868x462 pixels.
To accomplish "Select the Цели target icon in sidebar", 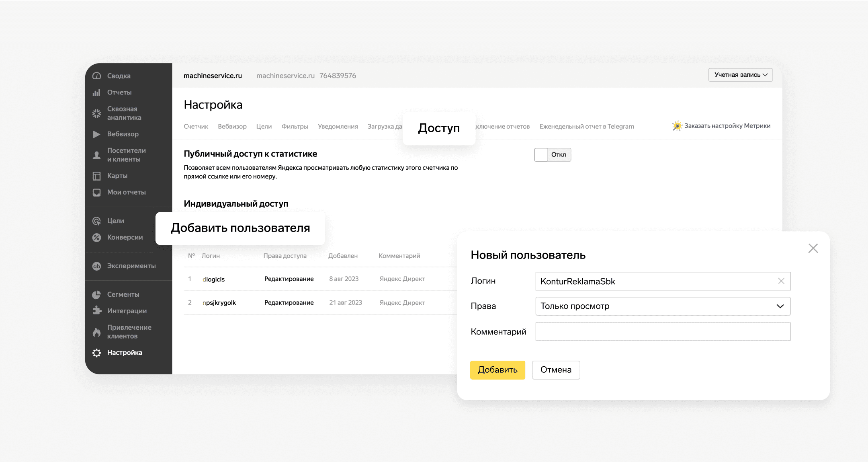I will tap(96, 221).
